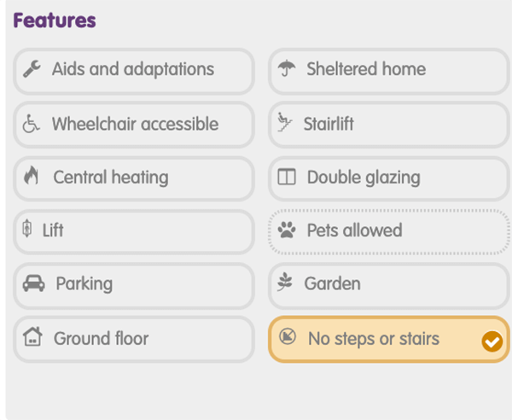Click the house icon for Ground floor

click(32, 336)
